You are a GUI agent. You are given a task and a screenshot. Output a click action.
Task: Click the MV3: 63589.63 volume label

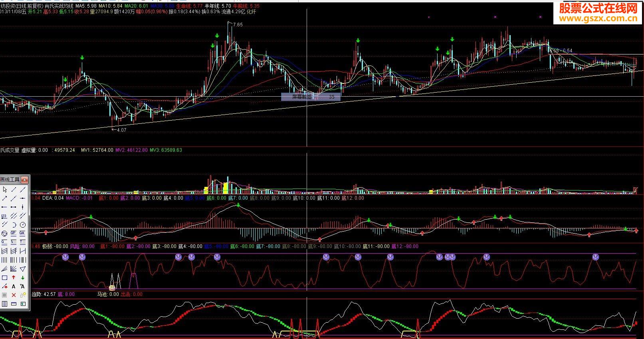(166, 150)
